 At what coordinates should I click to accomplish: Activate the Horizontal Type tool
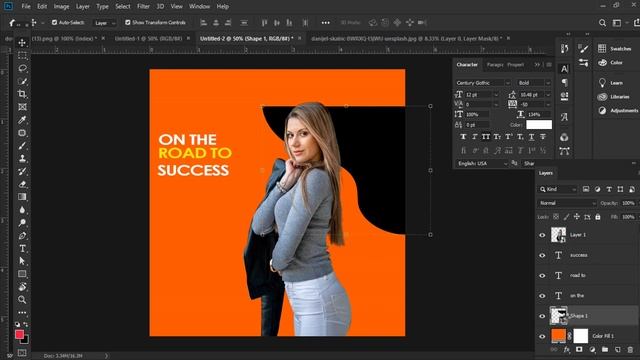pos(22,248)
